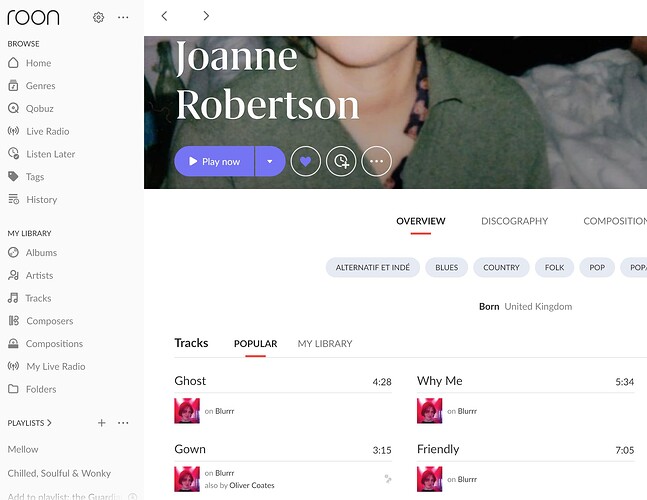The height and width of the screenshot is (500, 647).
Task: Click the History icon in sidebar
Action: click(x=13, y=199)
